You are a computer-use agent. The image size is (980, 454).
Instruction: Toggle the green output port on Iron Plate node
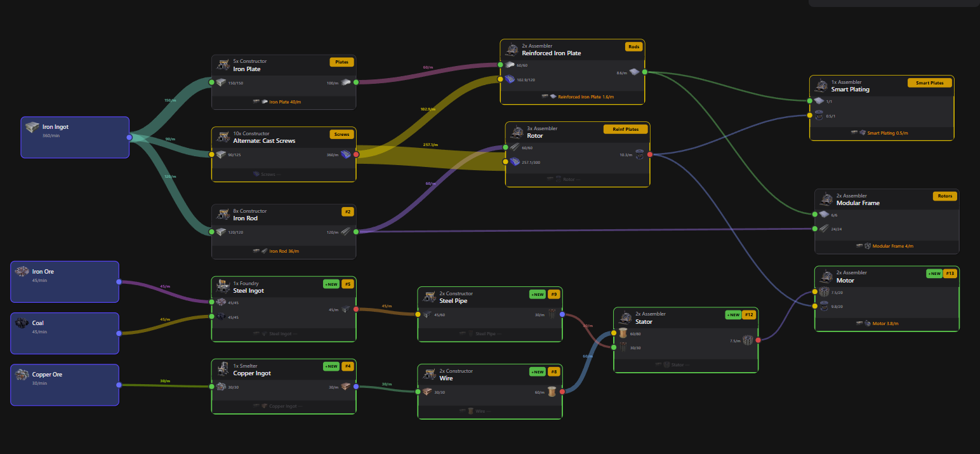pyautogui.click(x=357, y=83)
